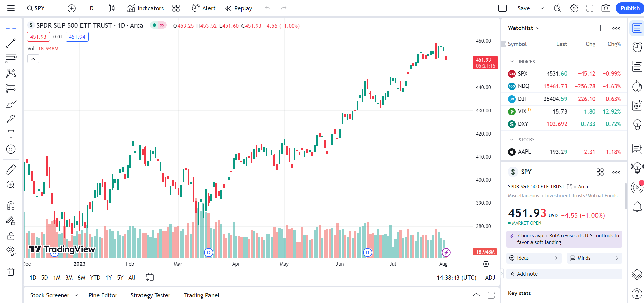Click the SPY symbol search field

pyautogui.click(x=36, y=8)
